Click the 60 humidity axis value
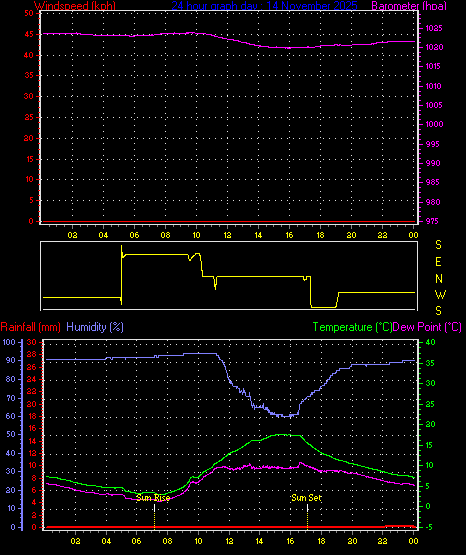This screenshot has width=466, height=555. 11,416
